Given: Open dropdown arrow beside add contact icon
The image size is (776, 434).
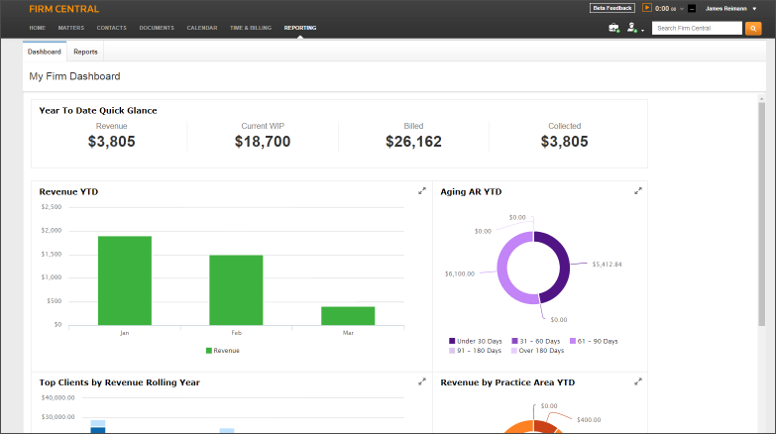Looking at the screenshot, I should coord(643,29).
